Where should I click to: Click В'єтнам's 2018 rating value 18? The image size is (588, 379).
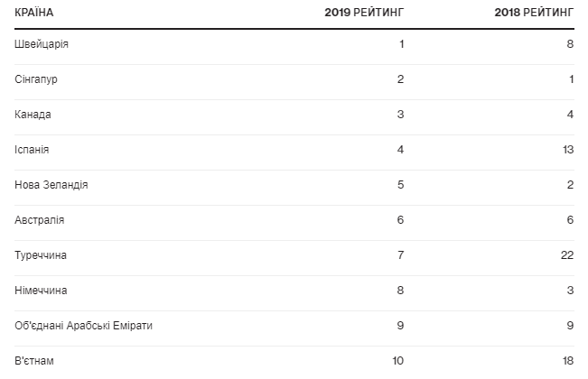(566, 361)
